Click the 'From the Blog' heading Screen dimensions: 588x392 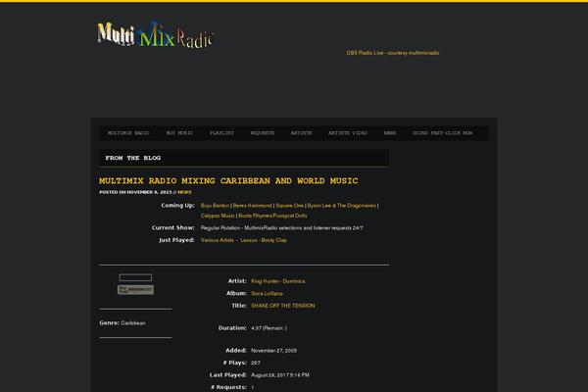click(133, 158)
